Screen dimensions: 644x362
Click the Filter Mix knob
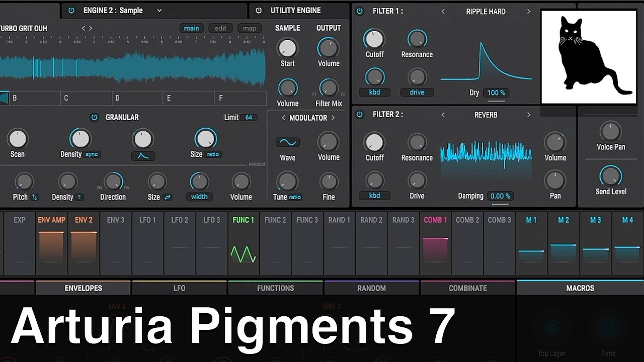(x=329, y=88)
